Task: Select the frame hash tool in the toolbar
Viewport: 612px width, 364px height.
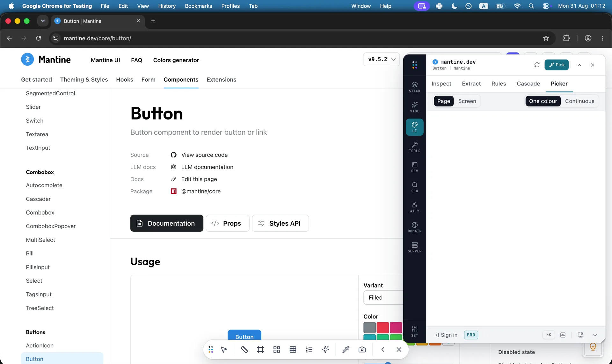Action: point(260,350)
